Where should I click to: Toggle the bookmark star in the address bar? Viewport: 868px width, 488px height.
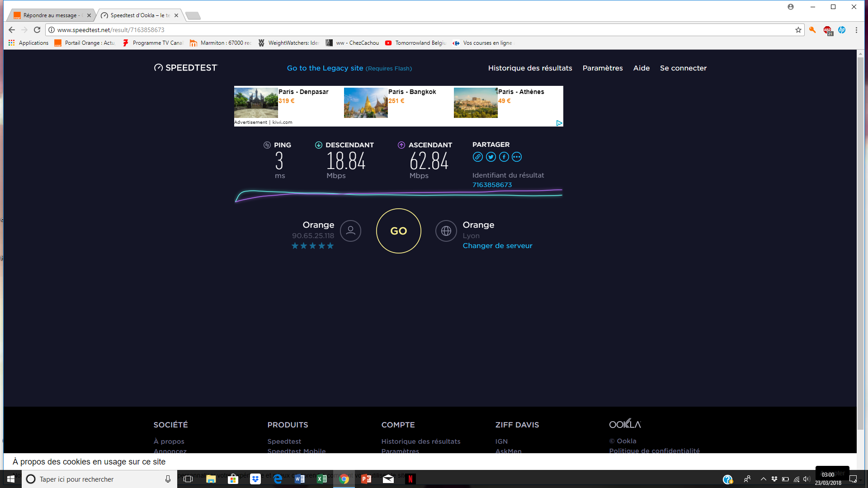(797, 30)
